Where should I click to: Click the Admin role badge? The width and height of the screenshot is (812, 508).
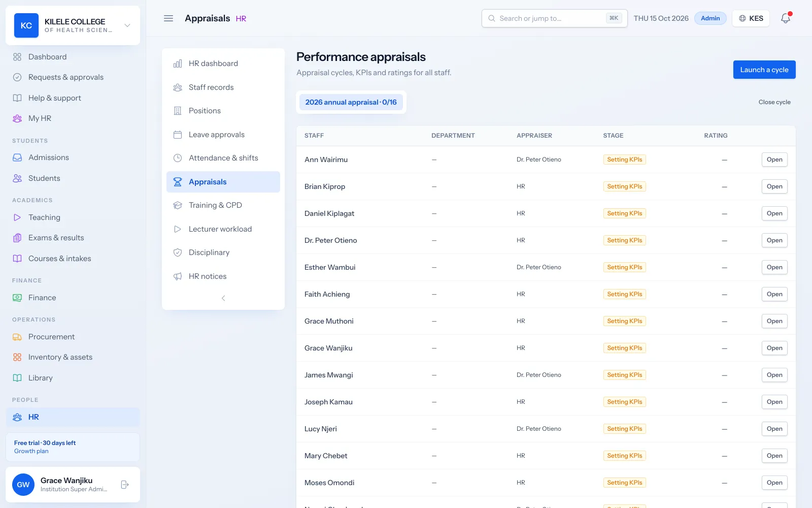[x=710, y=18]
